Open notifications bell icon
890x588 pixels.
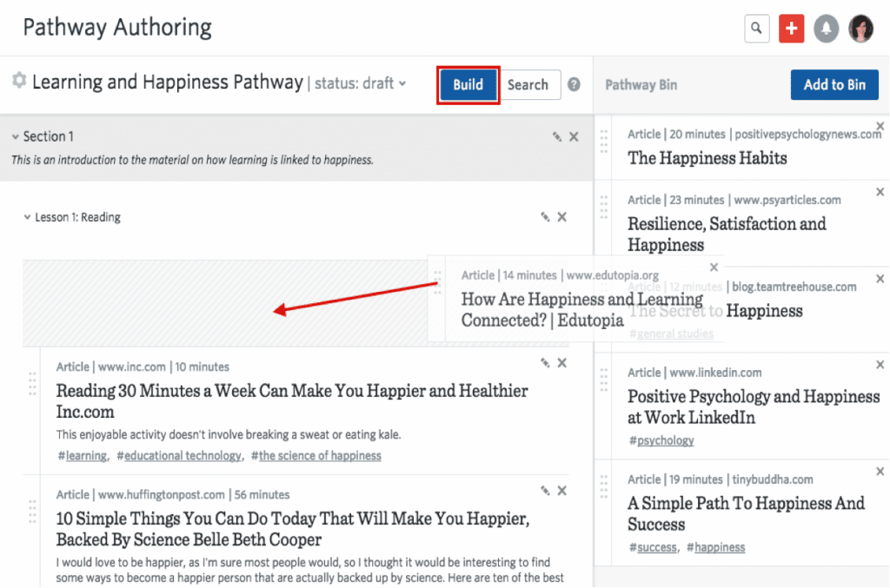(x=827, y=28)
